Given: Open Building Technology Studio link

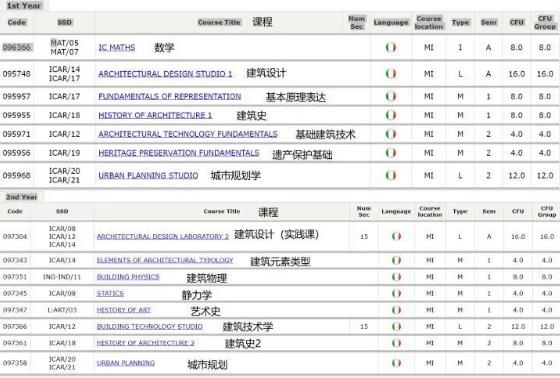Looking at the screenshot, I should tap(150, 327).
